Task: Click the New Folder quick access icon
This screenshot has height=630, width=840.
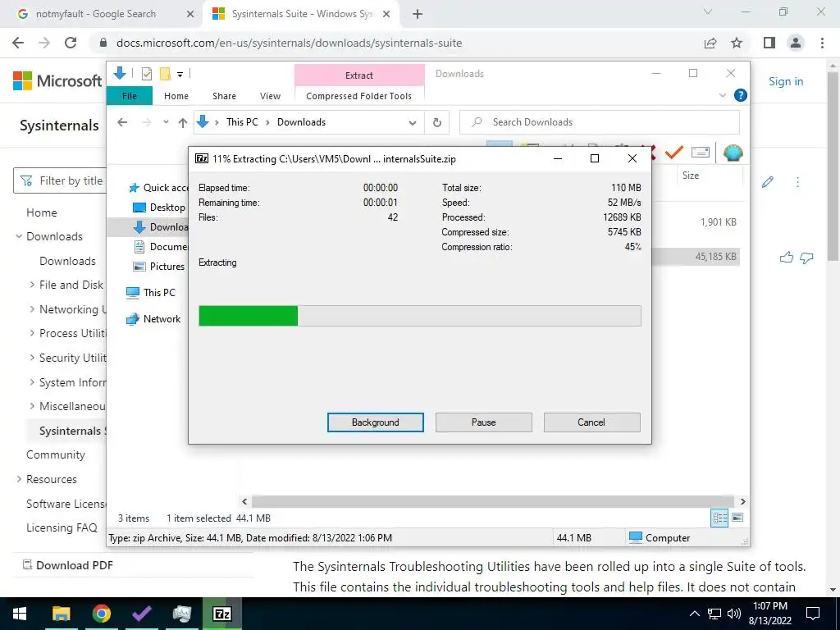Action: tap(165, 74)
